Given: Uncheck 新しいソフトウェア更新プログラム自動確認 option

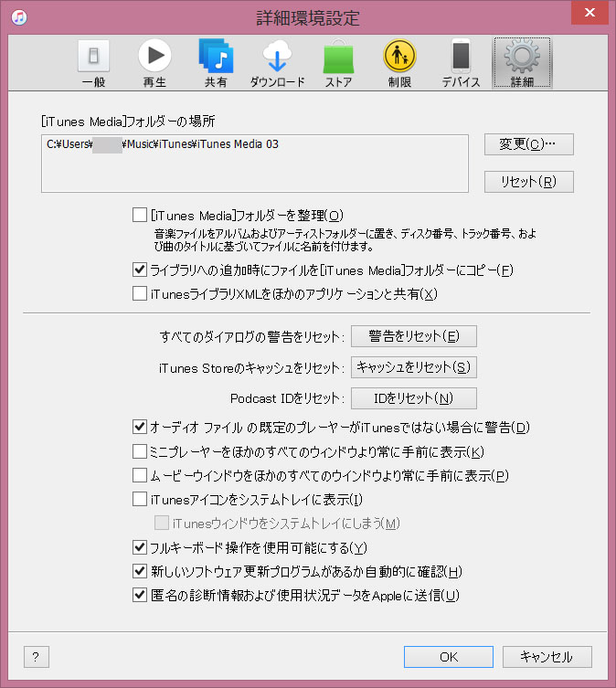Looking at the screenshot, I should coord(140,571).
